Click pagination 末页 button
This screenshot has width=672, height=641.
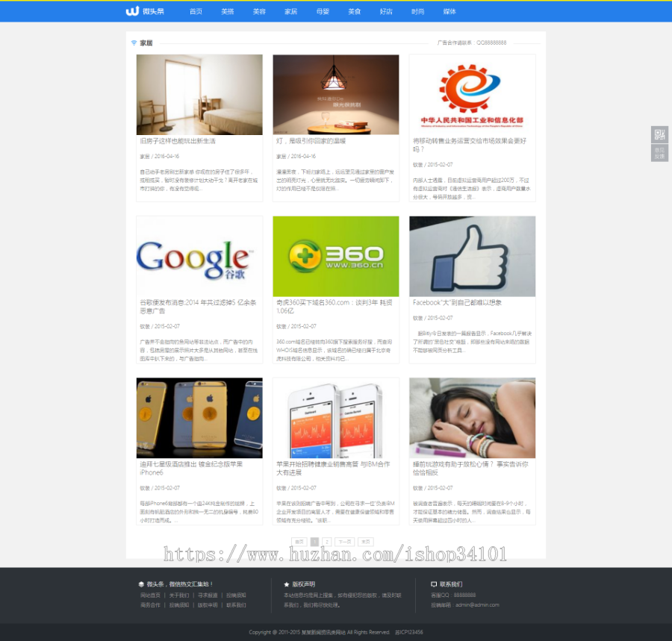tap(366, 542)
